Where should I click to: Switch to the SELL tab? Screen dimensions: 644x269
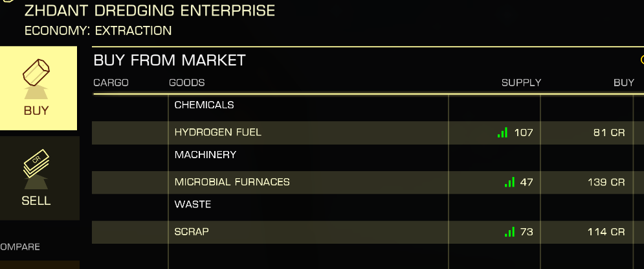pos(39,178)
